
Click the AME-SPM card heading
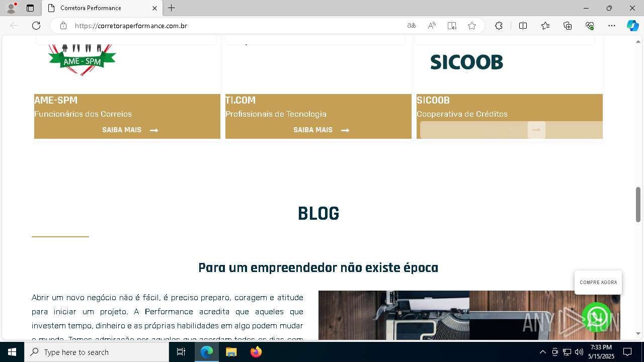(56, 100)
